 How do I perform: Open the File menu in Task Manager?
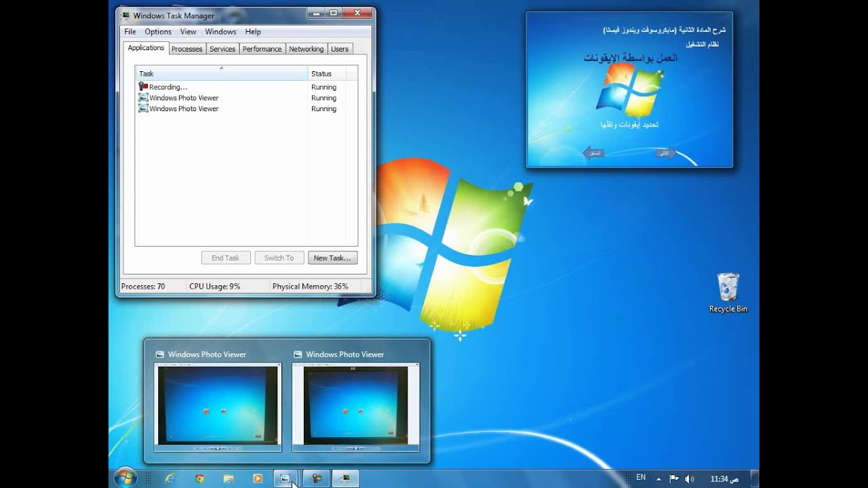tap(130, 32)
